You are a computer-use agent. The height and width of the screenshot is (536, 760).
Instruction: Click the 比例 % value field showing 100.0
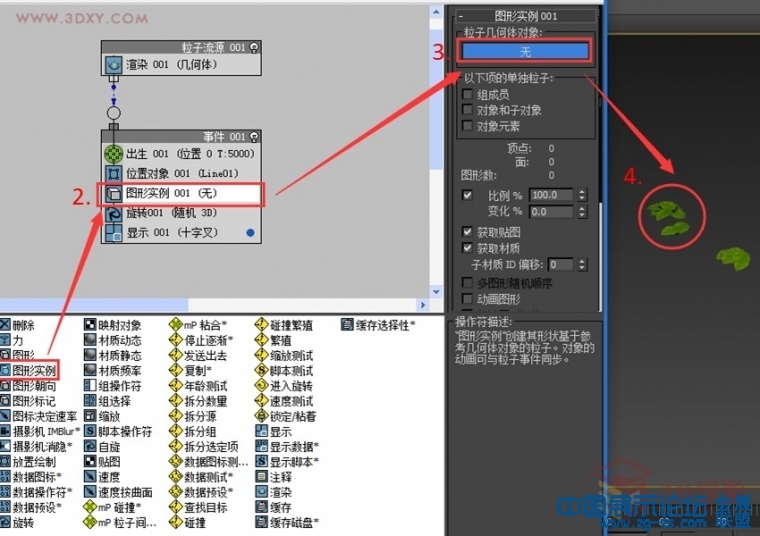[551, 195]
